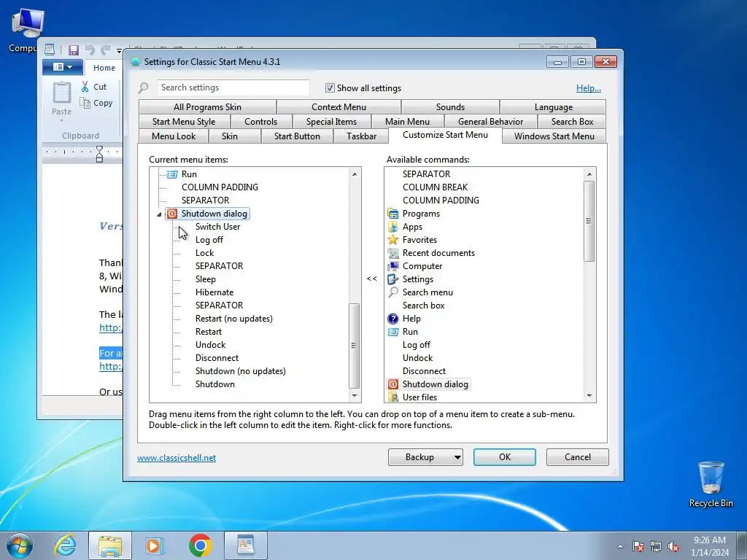
Task: Select the Switch User menu item
Action: (217, 227)
